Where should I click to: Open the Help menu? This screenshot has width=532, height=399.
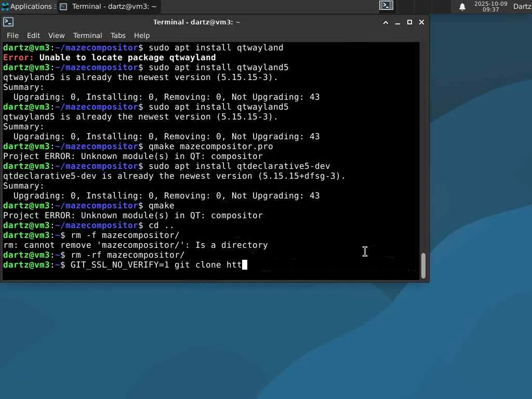click(x=141, y=35)
